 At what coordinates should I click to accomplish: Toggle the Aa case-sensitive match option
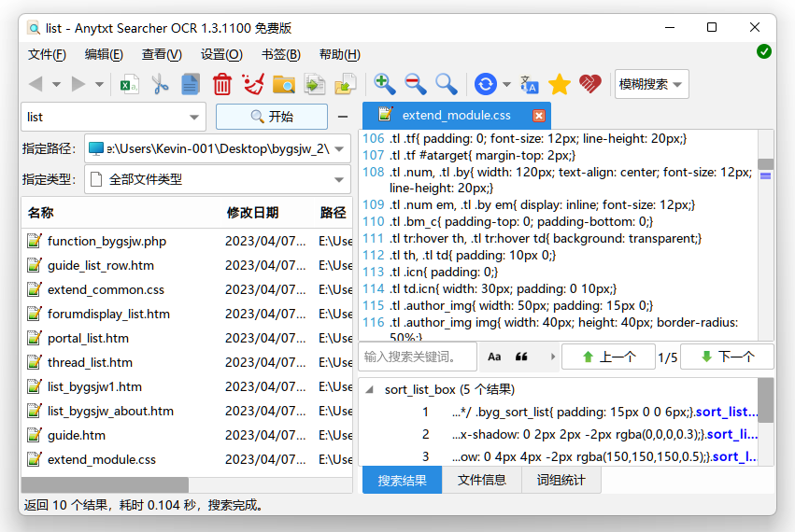pos(494,357)
